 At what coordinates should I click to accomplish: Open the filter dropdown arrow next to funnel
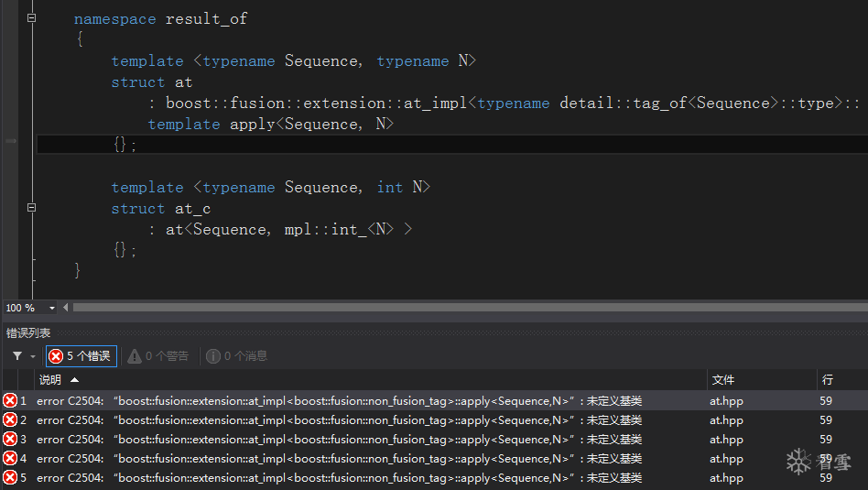pos(34,356)
